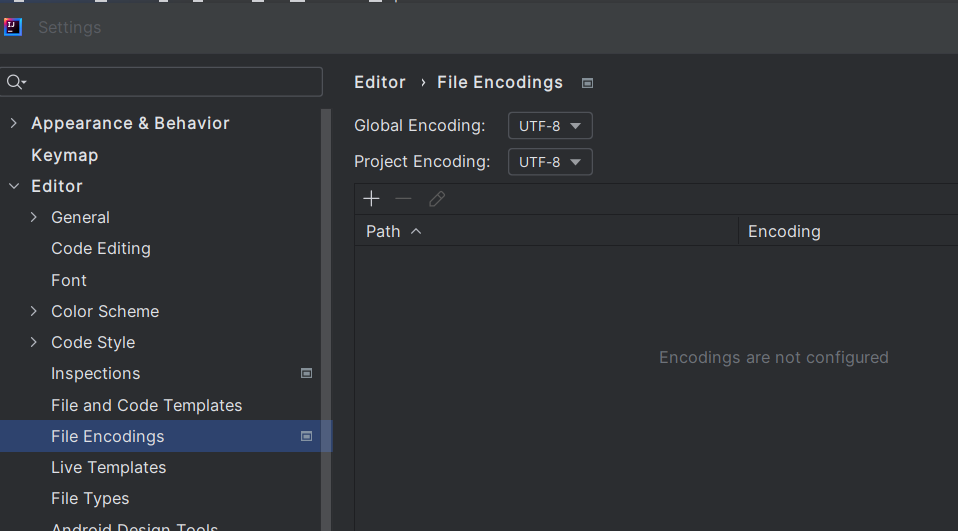Click the Edit pencil icon
This screenshot has width=958, height=531.
click(x=437, y=199)
